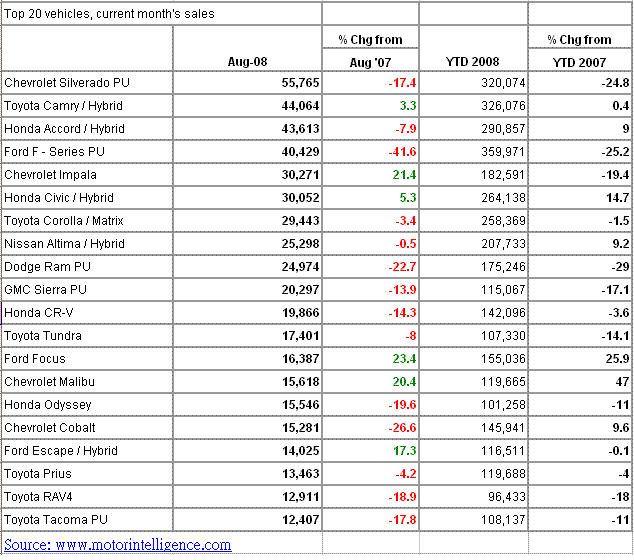Select the Ford Focus cell

[87, 359]
